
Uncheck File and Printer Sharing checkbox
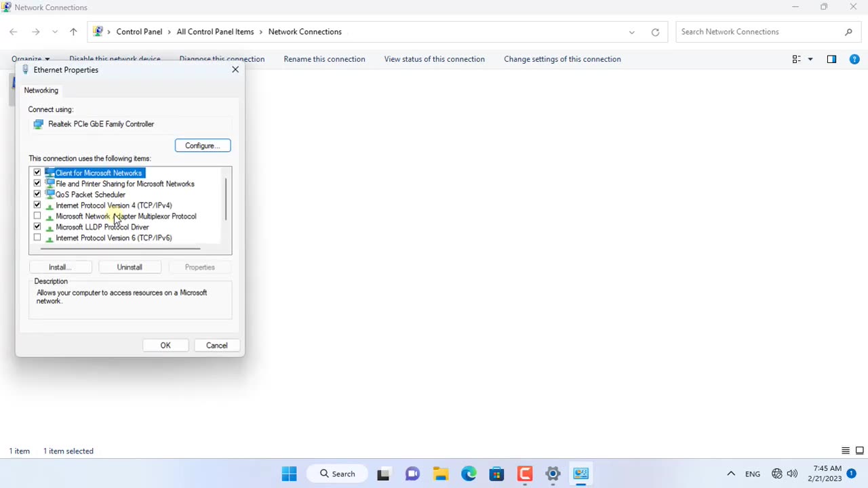tap(37, 184)
